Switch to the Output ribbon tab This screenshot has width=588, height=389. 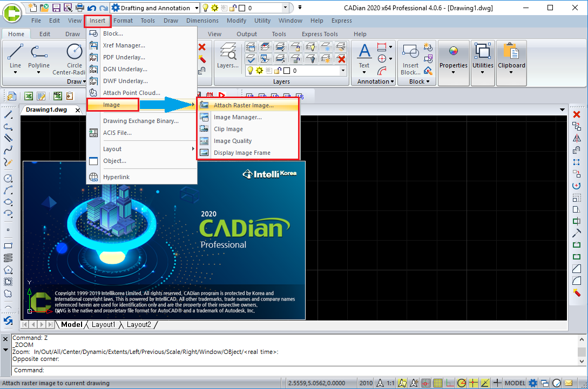coord(246,34)
